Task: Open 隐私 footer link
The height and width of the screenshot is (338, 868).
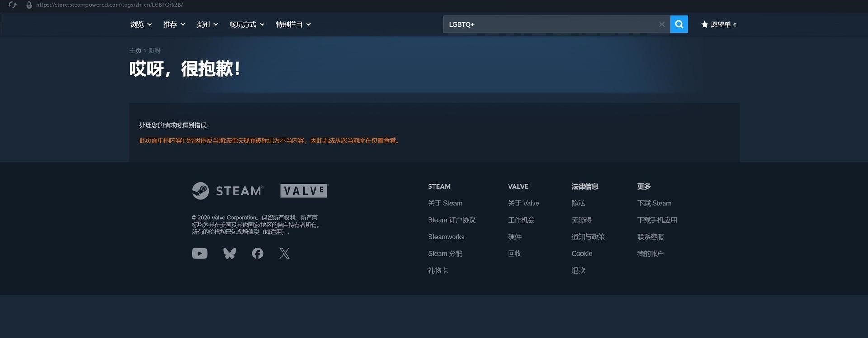Action: (578, 204)
